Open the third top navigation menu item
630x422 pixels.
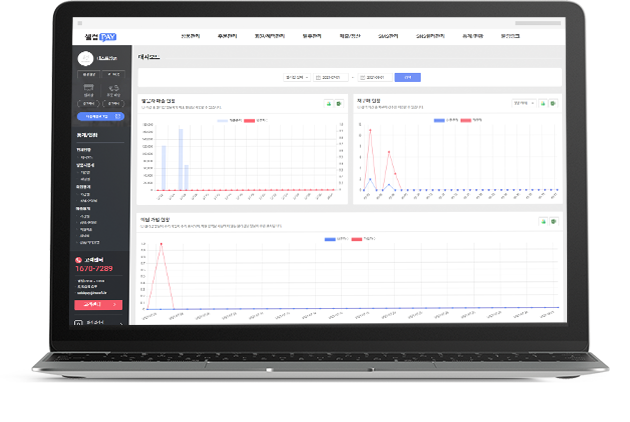click(270, 36)
